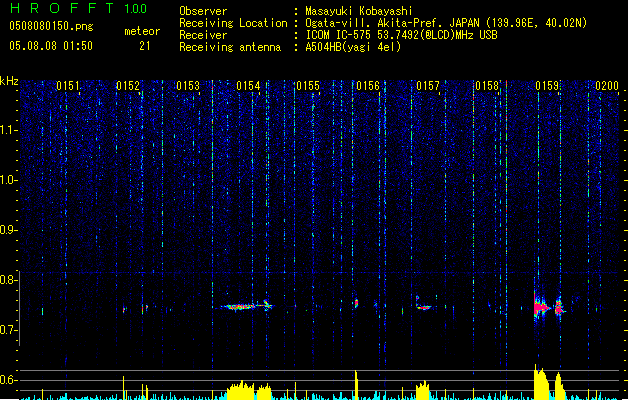The image size is (629, 400).
Task: Click the 0.8 kHz axis label
Action: point(8,280)
